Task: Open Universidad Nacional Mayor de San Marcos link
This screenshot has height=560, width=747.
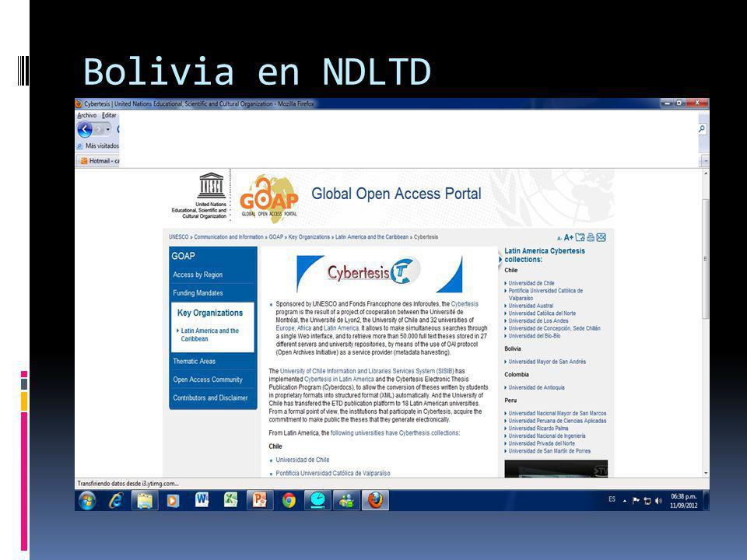Action: coord(557,413)
